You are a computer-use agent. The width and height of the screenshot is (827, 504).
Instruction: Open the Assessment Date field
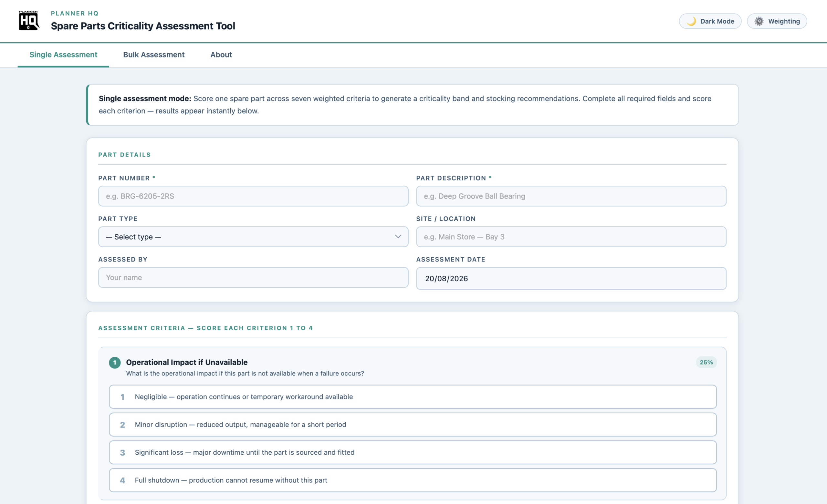pyautogui.click(x=571, y=278)
